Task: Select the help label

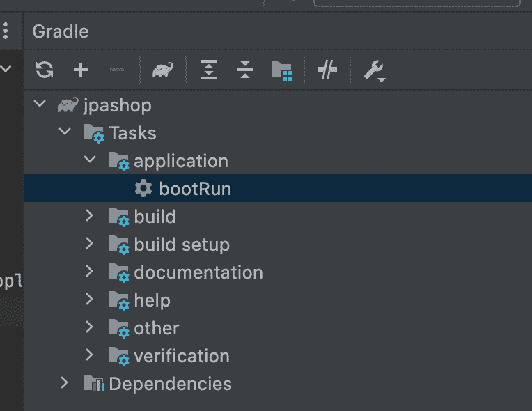Action: click(x=152, y=301)
